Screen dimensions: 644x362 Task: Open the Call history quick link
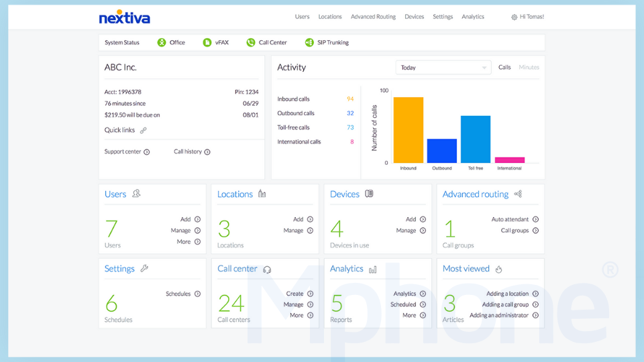(192, 152)
